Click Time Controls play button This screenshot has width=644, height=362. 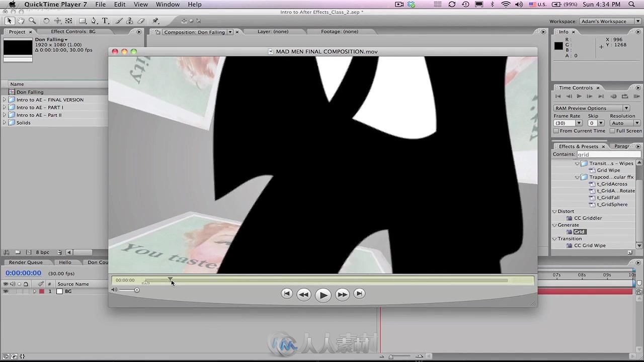pos(579,96)
